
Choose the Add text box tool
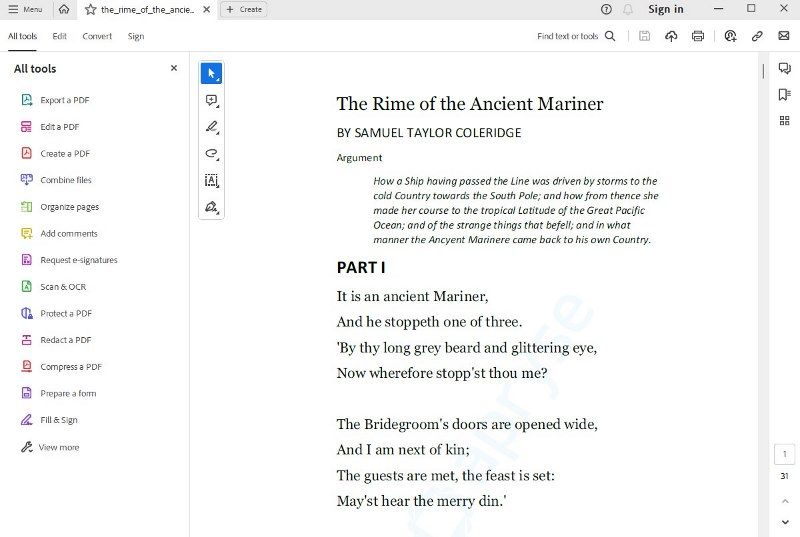pos(211,180)
